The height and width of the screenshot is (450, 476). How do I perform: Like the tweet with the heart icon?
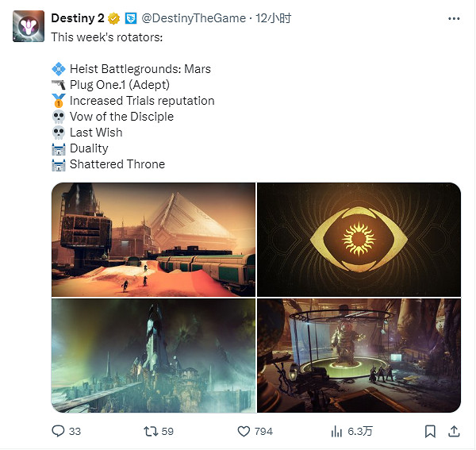[244, 431]
